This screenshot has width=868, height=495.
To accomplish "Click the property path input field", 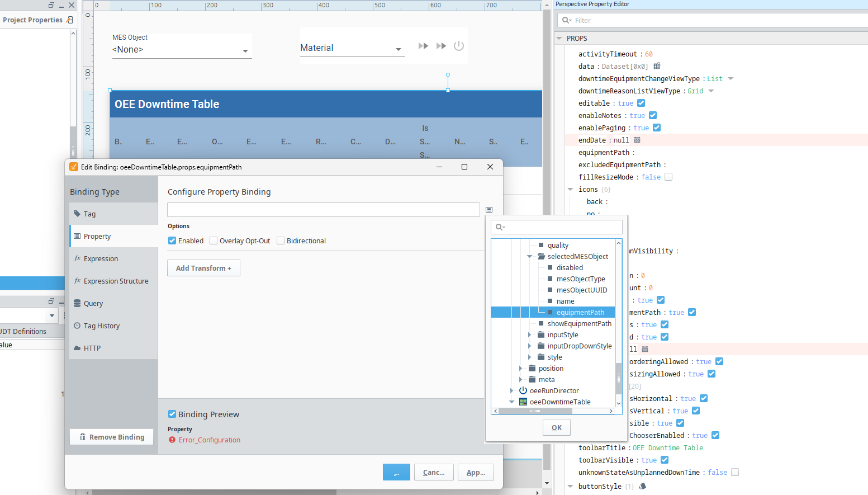I will 323,210.
